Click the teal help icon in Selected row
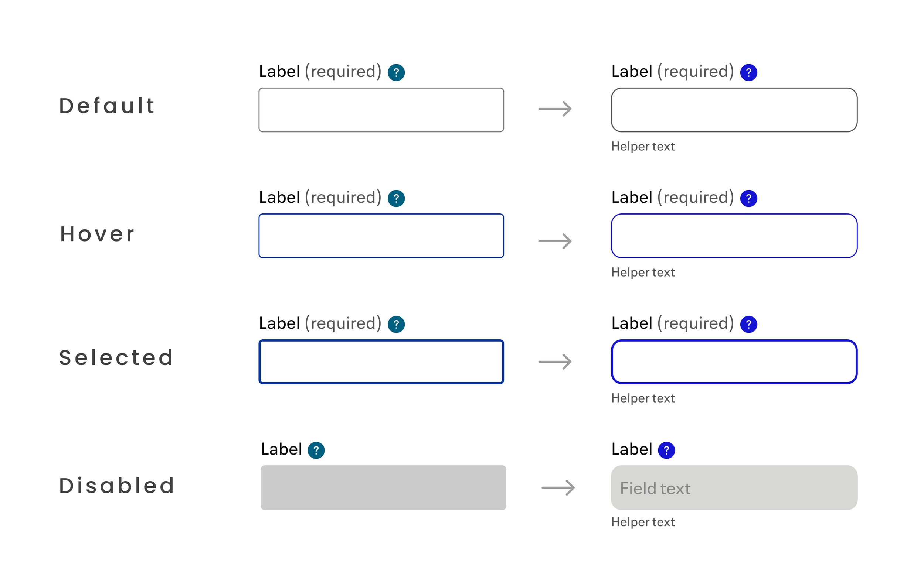924x572 pixels. click(x=396, y=324)
